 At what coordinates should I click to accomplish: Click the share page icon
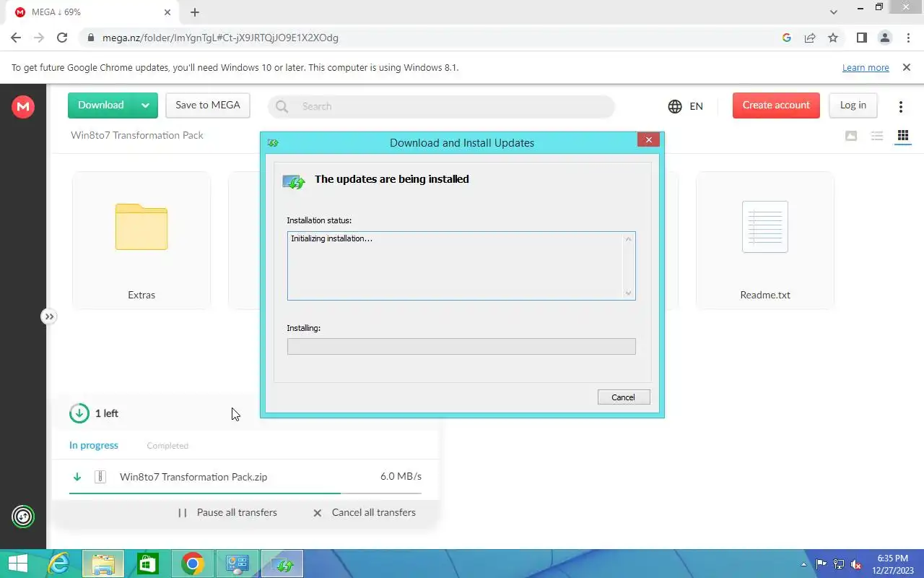pos(810,38)
